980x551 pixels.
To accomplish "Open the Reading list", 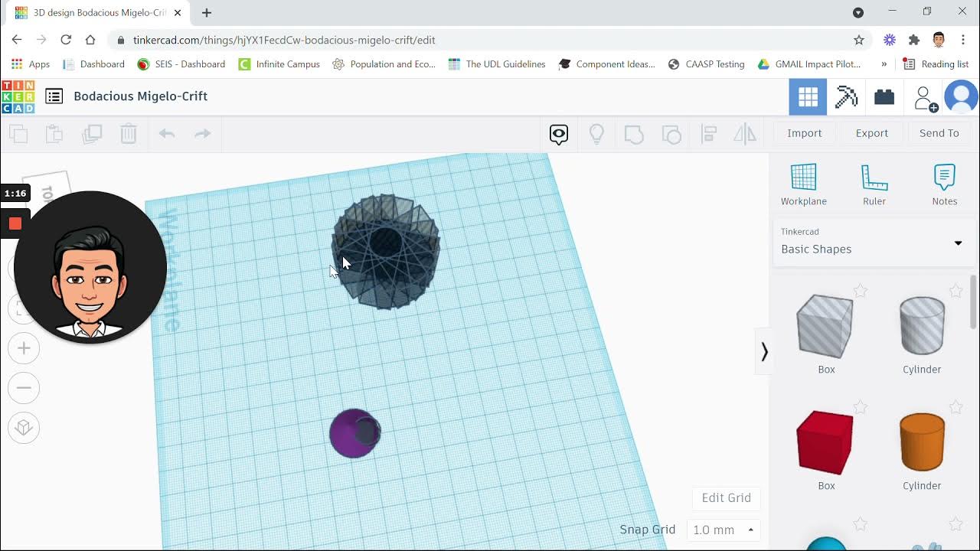I will tap(936, 64).
